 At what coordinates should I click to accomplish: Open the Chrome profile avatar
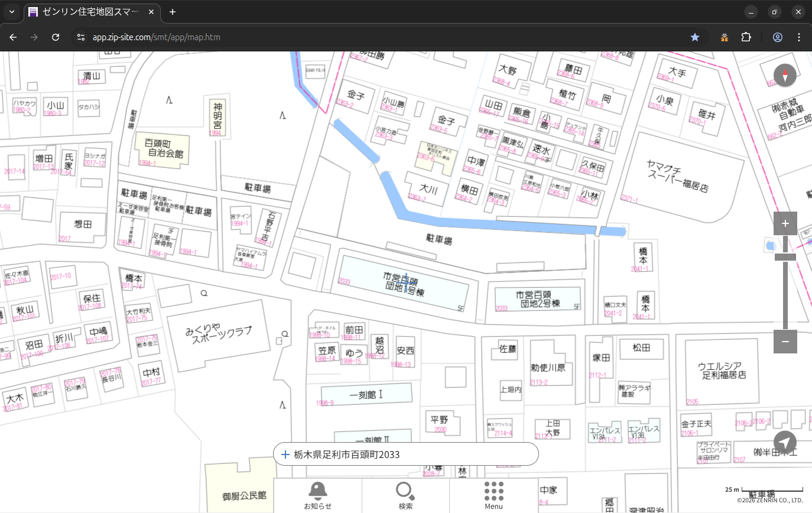pyautogui.click(x=777, y=37)
